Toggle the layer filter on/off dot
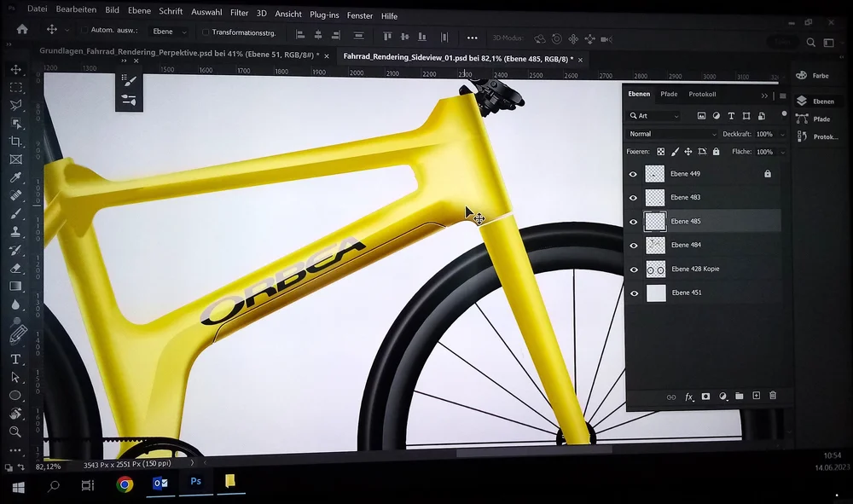This screenshot has height=504, width=853. click(784, 113)
